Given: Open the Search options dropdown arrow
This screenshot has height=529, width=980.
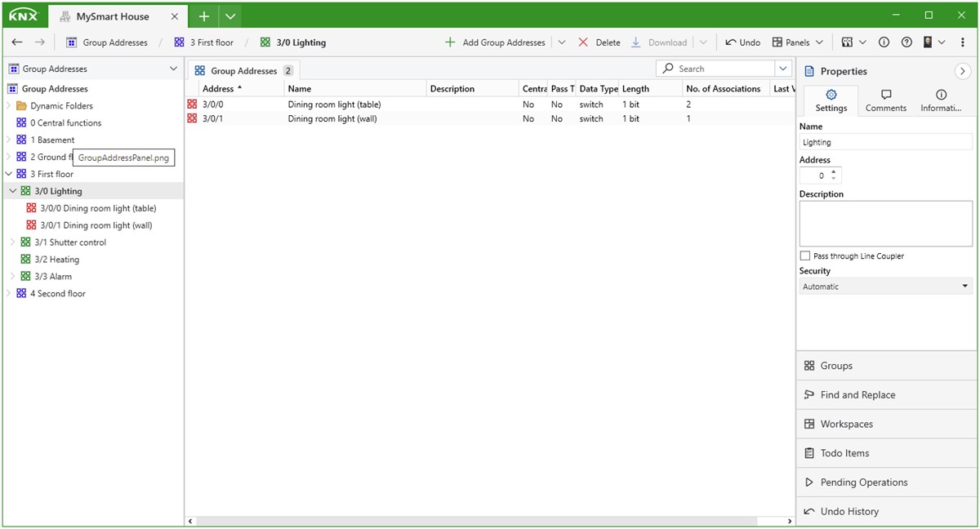Looking at the screenshot, I should pos(784,69).
